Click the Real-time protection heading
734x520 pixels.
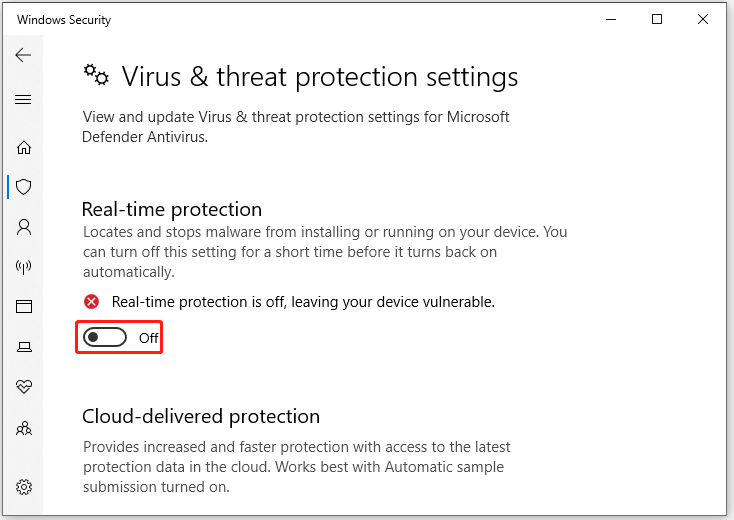coord(172,210)
